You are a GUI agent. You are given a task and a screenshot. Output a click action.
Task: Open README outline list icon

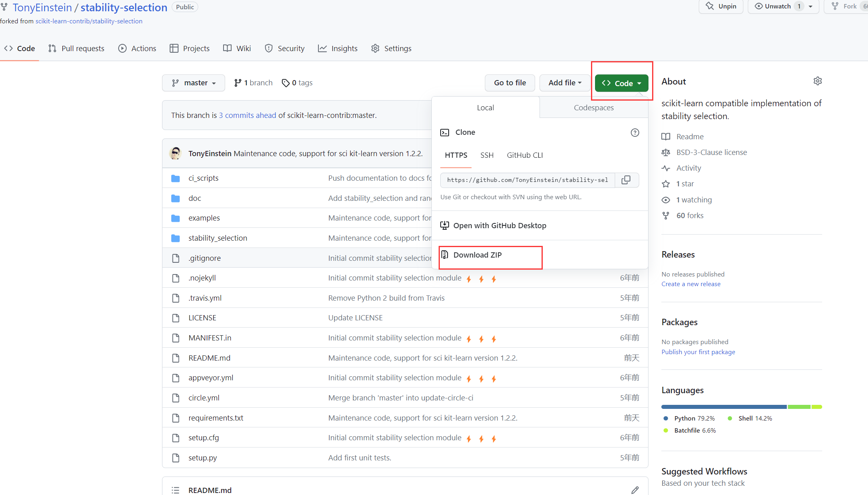tap(175, 490)
